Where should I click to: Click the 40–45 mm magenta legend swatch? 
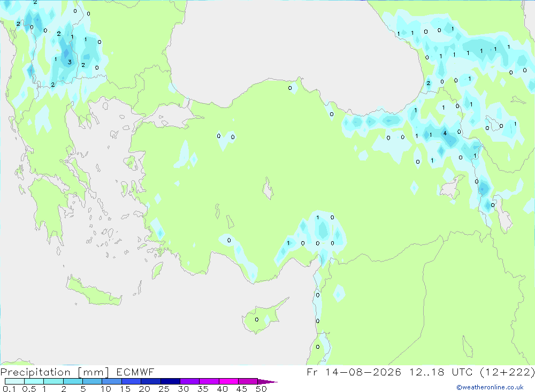pyautogui.click(x=228, y=381)
